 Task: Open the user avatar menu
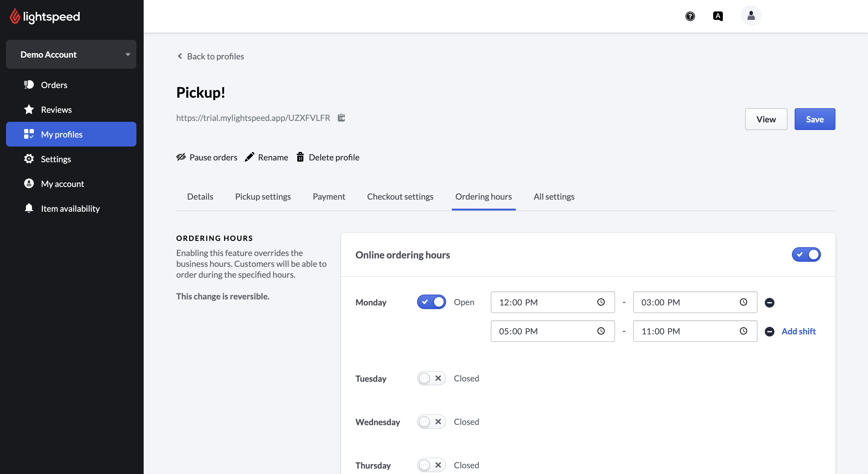click(x=751, y=16)
